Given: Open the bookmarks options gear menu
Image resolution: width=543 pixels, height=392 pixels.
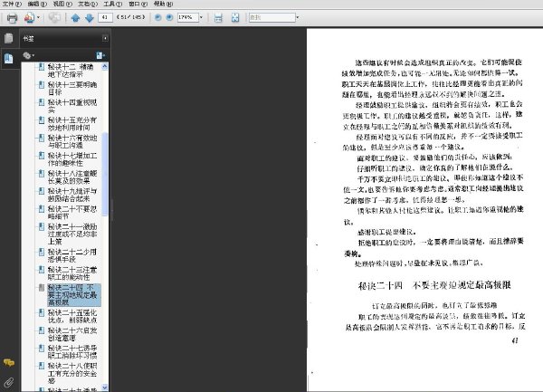Looking at the screenshot, I should coord(28,55).
